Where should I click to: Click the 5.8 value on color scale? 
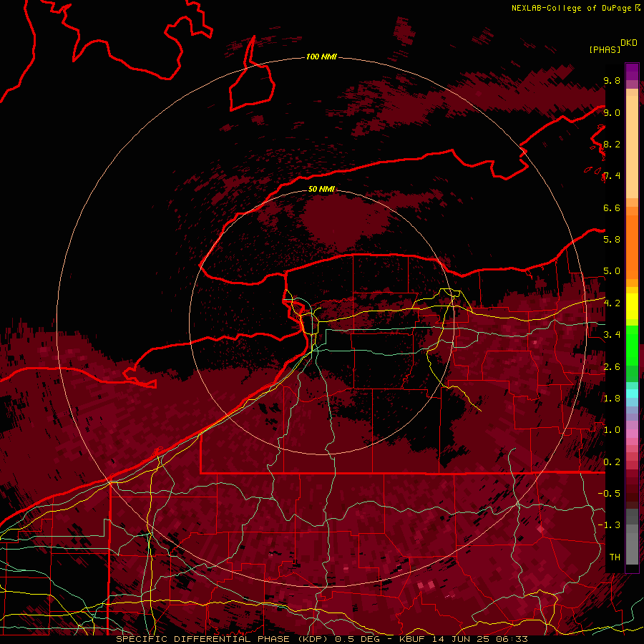coord(612,240)
